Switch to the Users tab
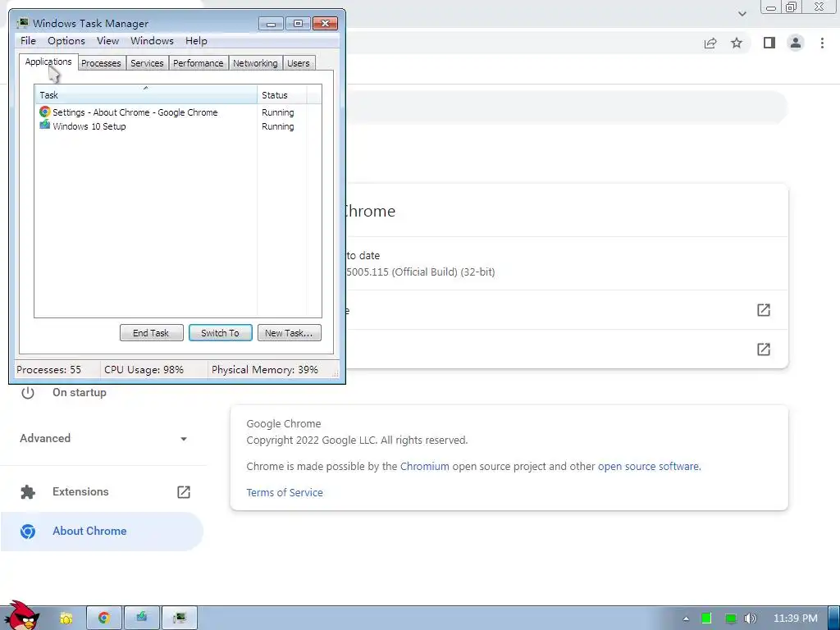The image size is (840, 630). [299, 63]
